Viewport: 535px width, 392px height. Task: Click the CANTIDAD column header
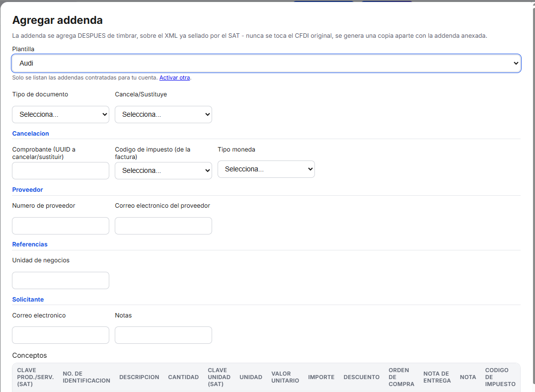tap(183, 377)
